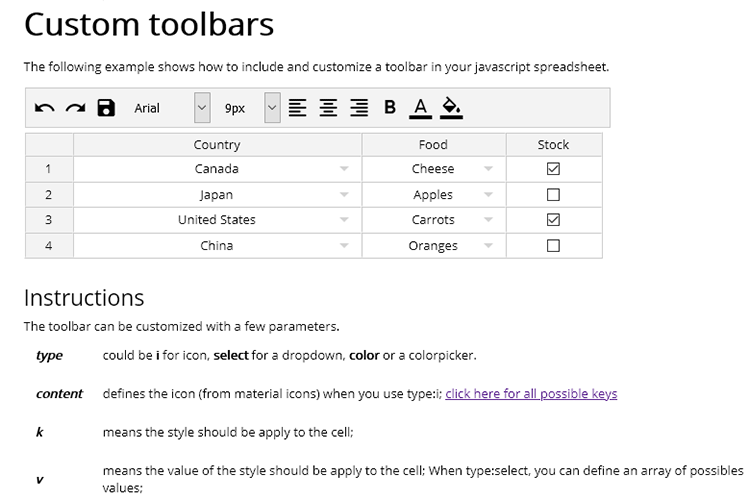Click the save disk icon

coord(106,108)
